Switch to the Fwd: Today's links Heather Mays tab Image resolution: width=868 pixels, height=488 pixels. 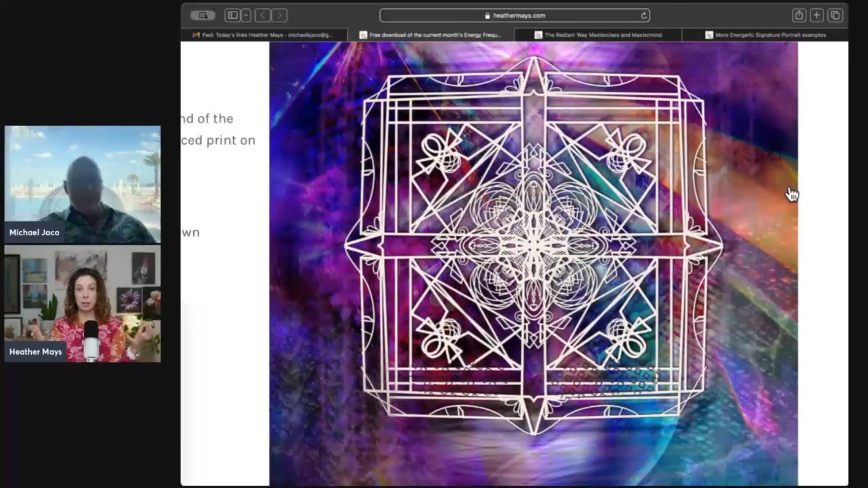click(264, 35)
